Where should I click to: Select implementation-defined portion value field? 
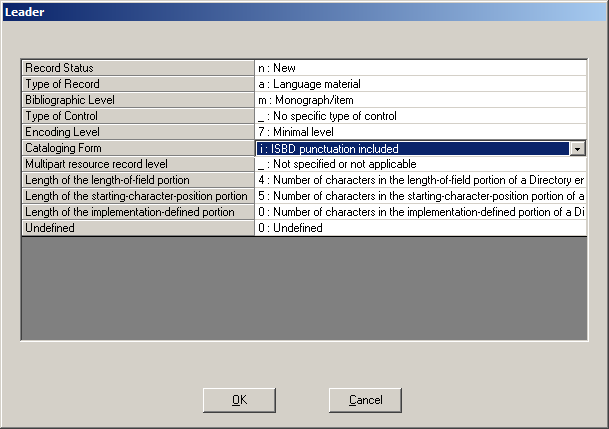[420, 212]
